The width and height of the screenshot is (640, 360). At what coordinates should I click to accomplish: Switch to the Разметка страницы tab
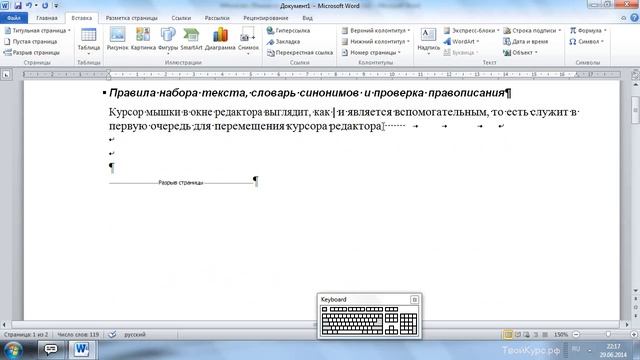131,18
